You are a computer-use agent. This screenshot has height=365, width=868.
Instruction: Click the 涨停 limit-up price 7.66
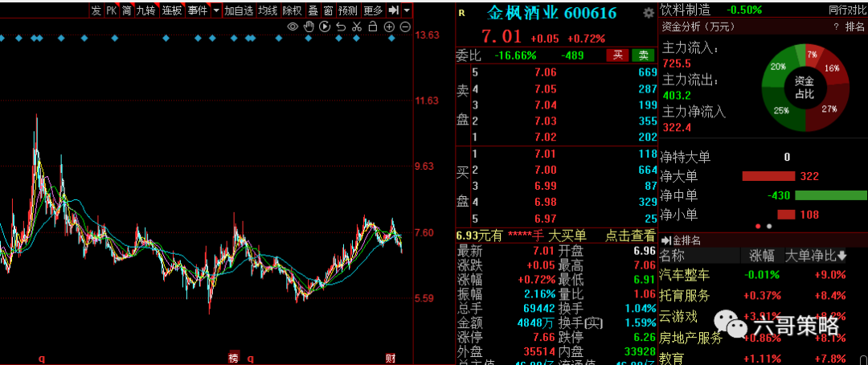click(545, 338)
